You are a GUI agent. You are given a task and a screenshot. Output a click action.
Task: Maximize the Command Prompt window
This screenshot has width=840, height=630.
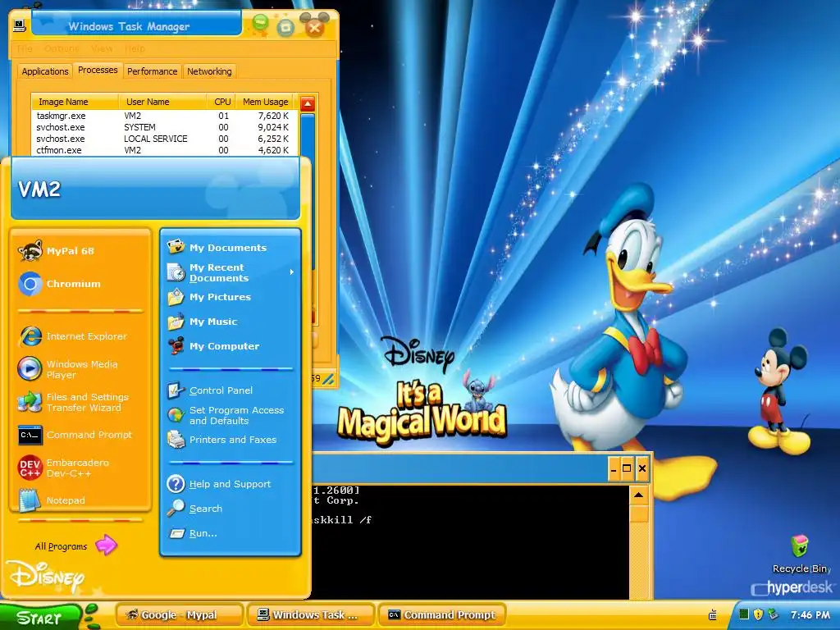(x=627, y=468)
